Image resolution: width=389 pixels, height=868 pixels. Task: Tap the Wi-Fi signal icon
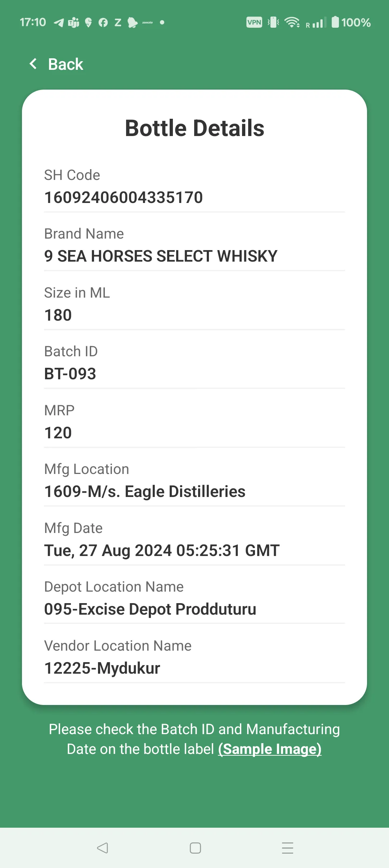[x=292, y=22]
